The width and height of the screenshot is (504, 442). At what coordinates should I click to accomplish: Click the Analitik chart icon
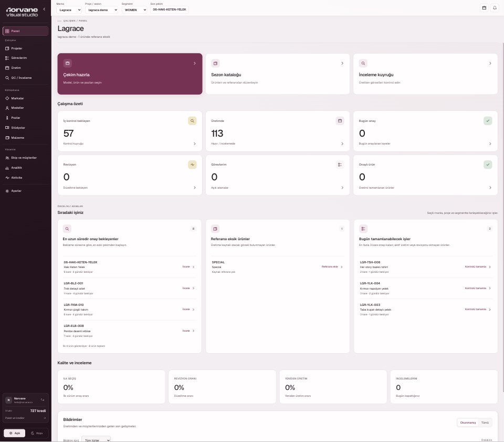point(7,168)
